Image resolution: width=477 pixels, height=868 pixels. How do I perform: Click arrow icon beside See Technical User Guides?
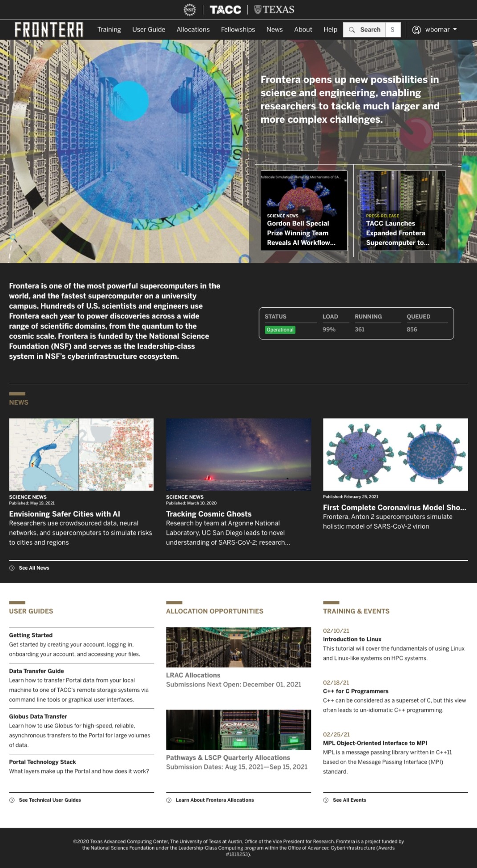[x=12, y=800]
